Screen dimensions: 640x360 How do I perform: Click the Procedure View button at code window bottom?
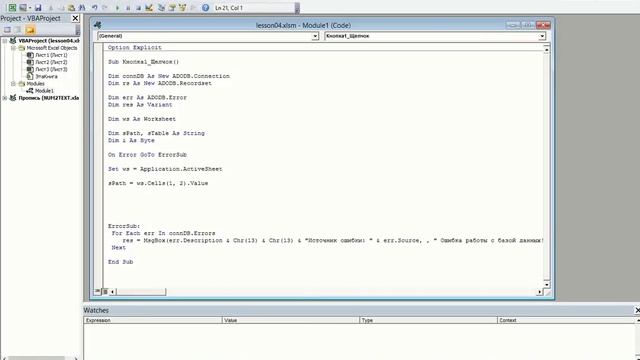97,291
